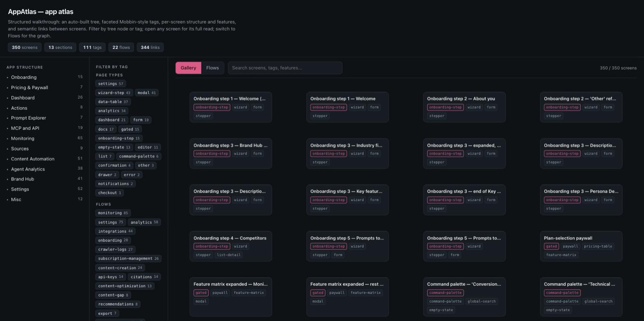Screen dimensions: 644x321
Task: Open "Command palette — 'Technical" card
Action: [x=581, y=297]
